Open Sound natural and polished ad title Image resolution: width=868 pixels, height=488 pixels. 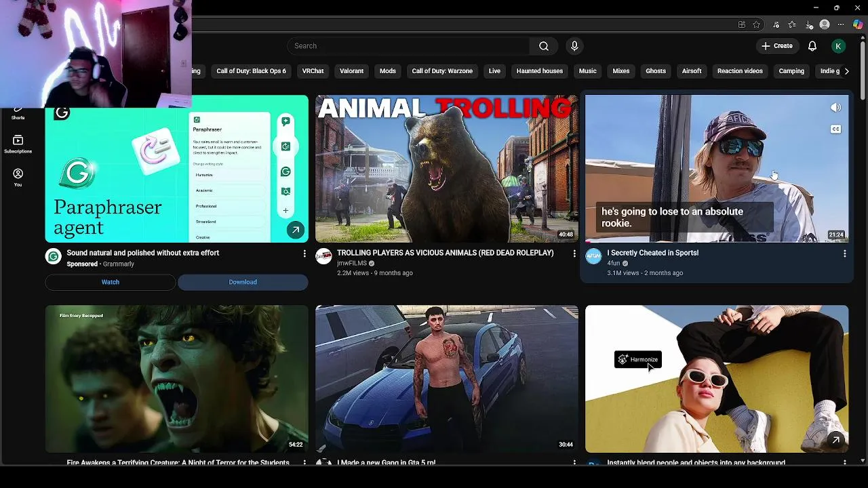[x=143, y=253]
